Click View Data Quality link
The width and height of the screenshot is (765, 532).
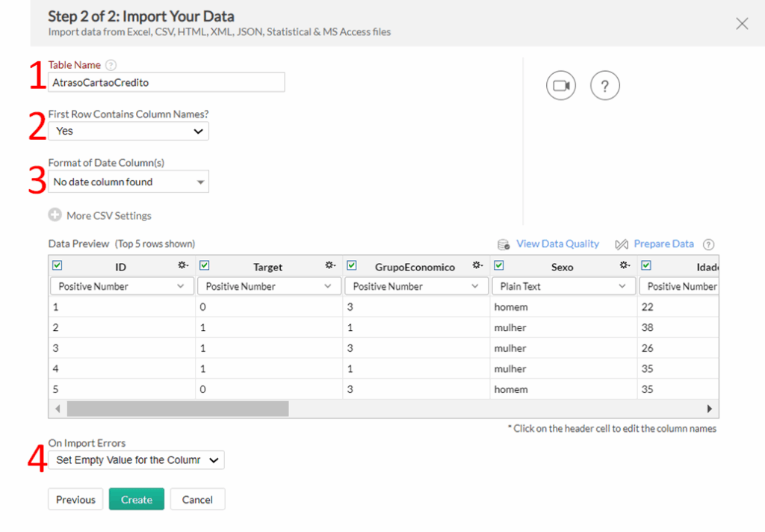(x=557, y=244)
